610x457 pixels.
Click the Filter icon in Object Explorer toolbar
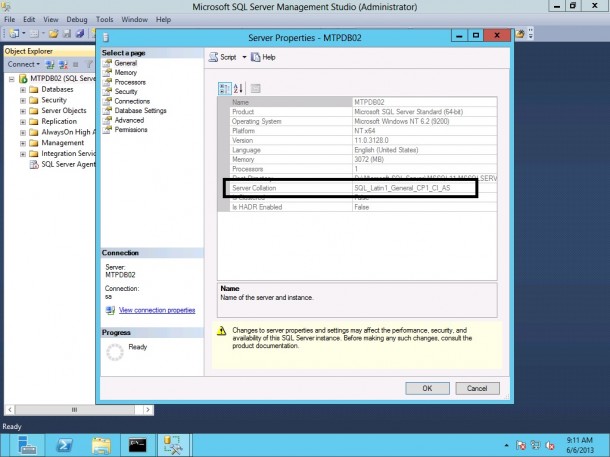(89, 65)
